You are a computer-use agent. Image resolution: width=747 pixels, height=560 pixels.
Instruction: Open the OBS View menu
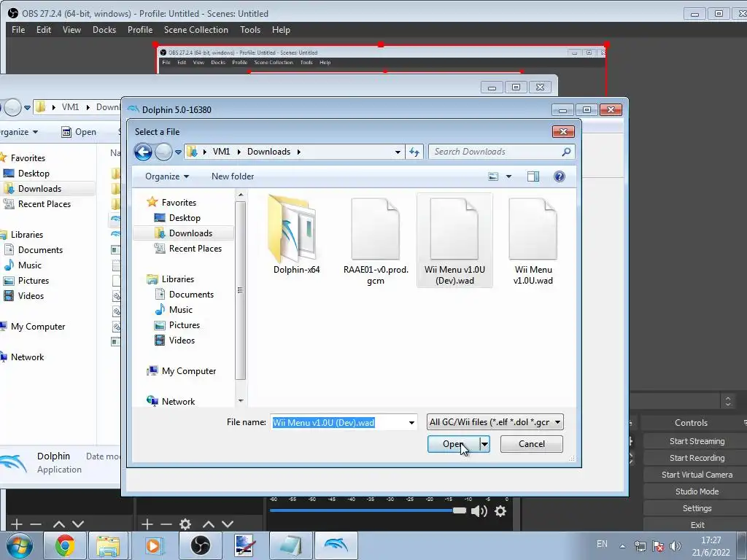pyautogui.click(x=71, y=29)
